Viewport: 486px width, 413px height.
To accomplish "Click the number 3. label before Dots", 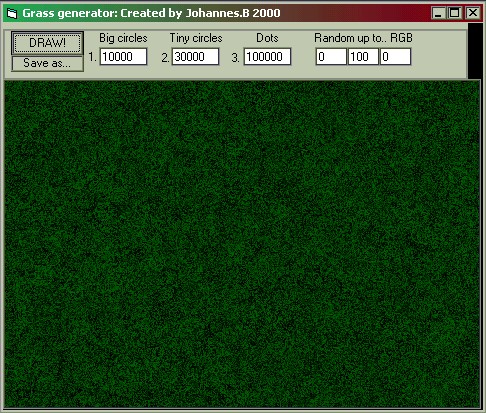I will tap(235, 58).
